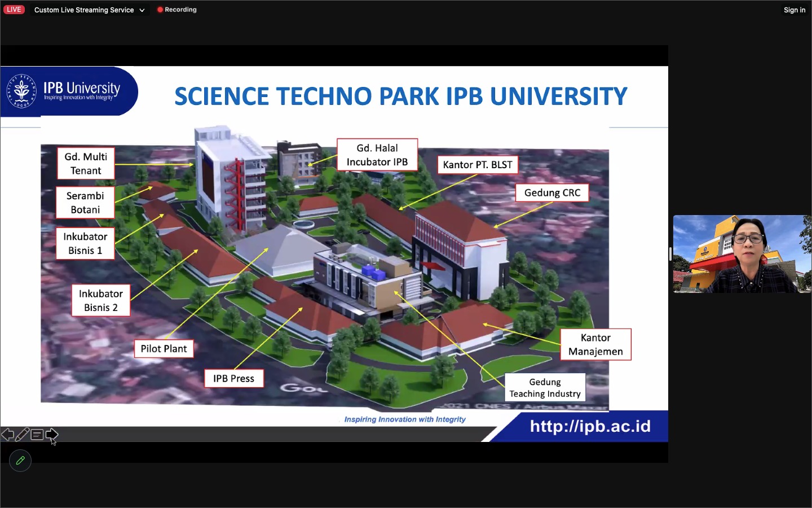Open the http://ipb.ac.id website link
The width and height of the screenshot is (812, 508).
(x=589, y=427)
